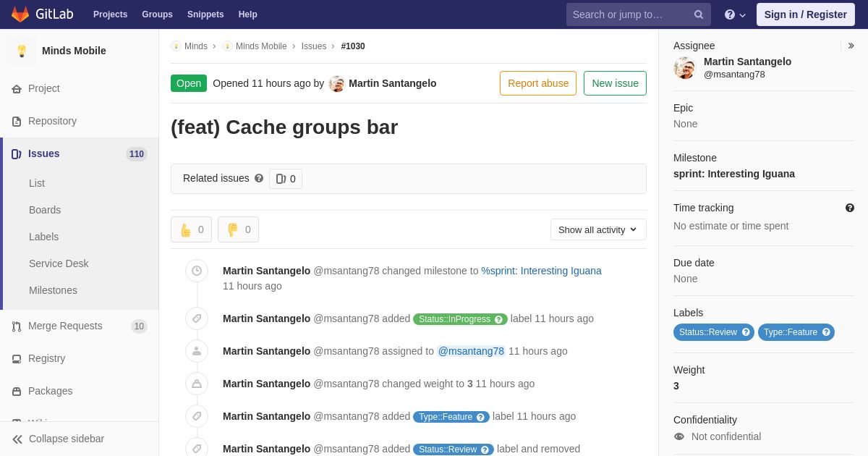Click the Open status badge

(x=189, y=83)
